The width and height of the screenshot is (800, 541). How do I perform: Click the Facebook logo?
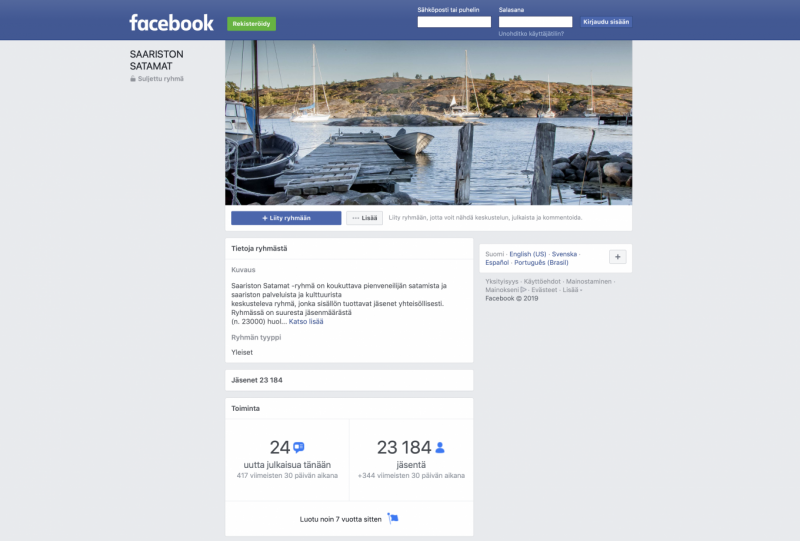[x=171, y=23]
